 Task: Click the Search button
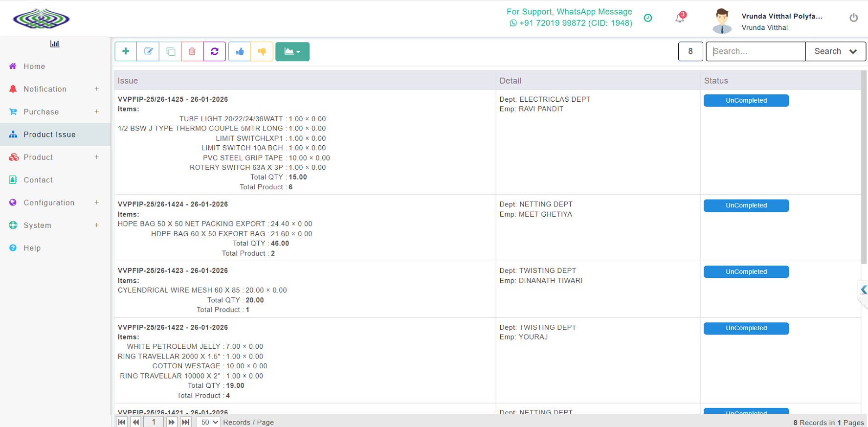click(x=835, y=51)
